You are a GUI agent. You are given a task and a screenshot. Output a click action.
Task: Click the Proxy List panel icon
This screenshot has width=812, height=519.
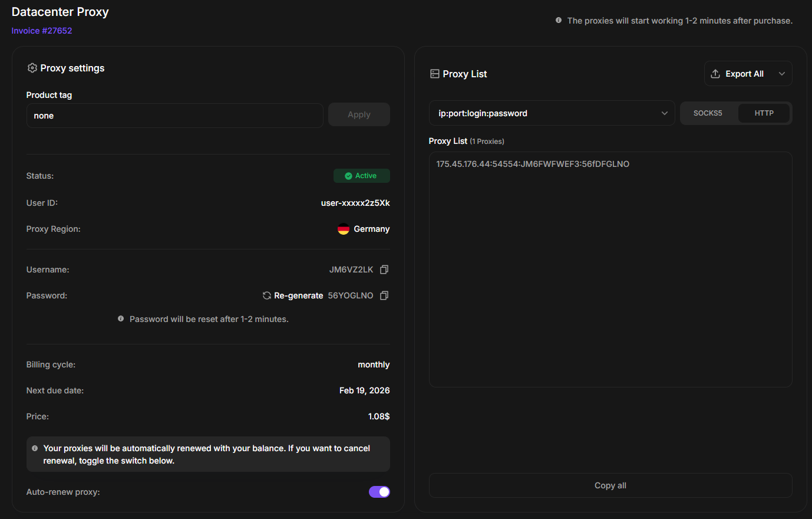[x=435, y=74]
